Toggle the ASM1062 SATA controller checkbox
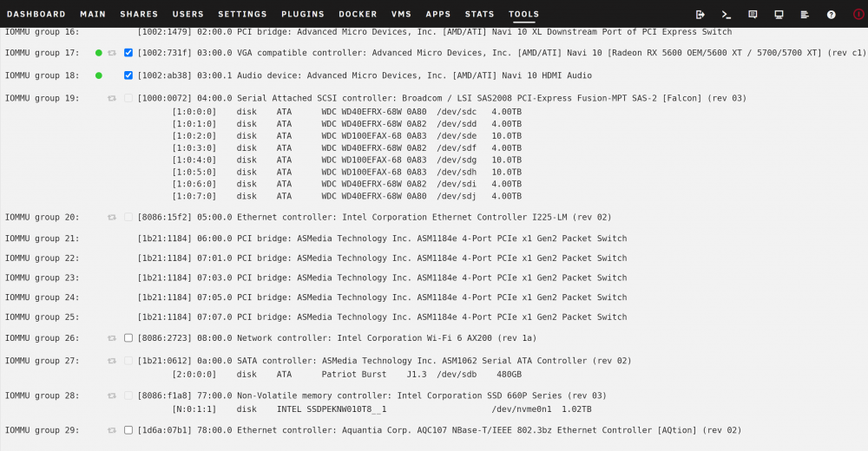Screen dimensions: 868x451 pos(128,360)
